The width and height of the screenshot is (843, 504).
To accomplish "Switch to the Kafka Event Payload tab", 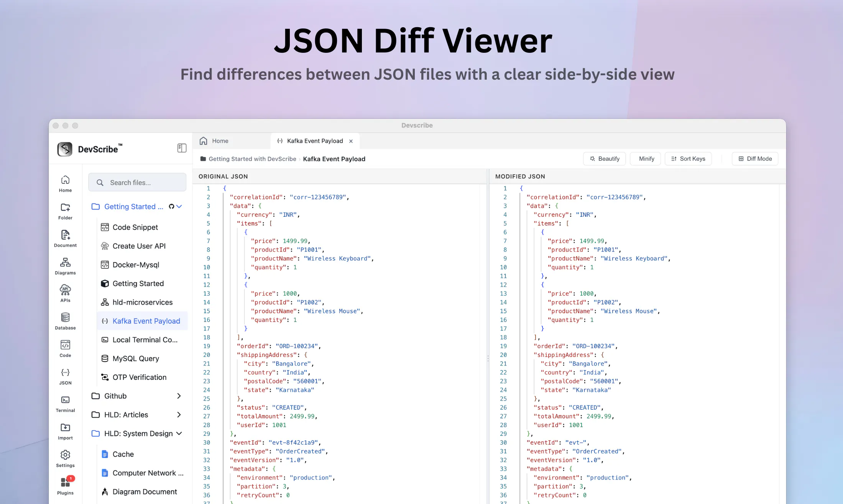I will tap(315, 141).
